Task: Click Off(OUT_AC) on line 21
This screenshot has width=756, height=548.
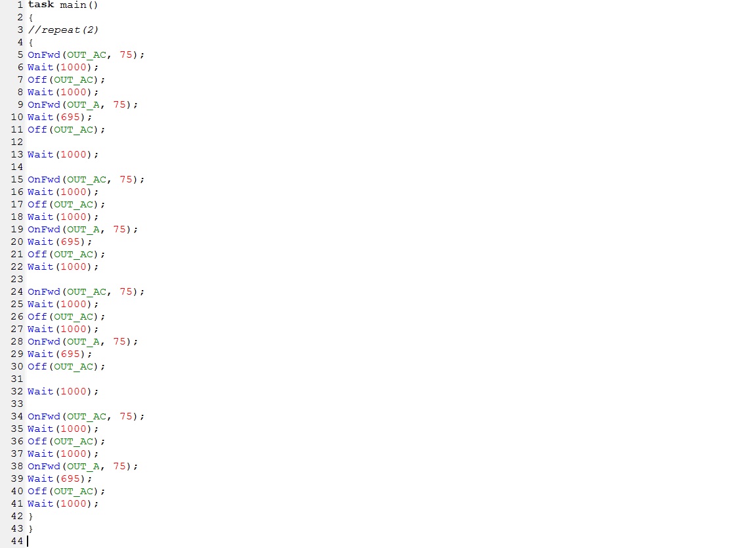Action: click(x=66, y=255)
